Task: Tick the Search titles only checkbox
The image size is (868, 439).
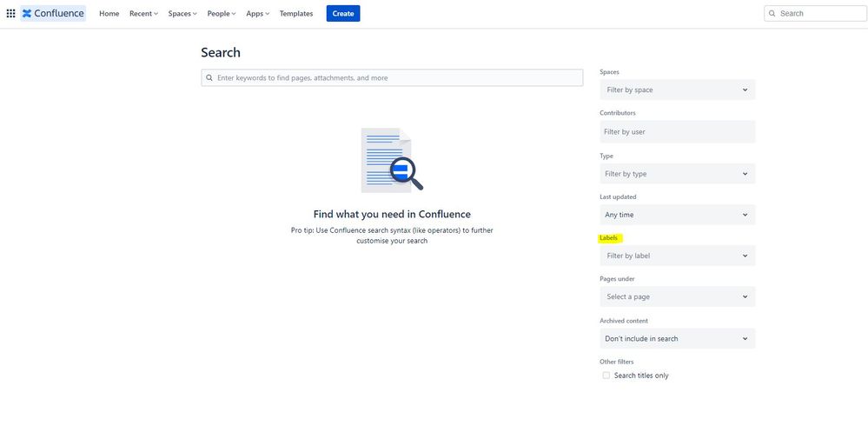Action: click(606, 376)
